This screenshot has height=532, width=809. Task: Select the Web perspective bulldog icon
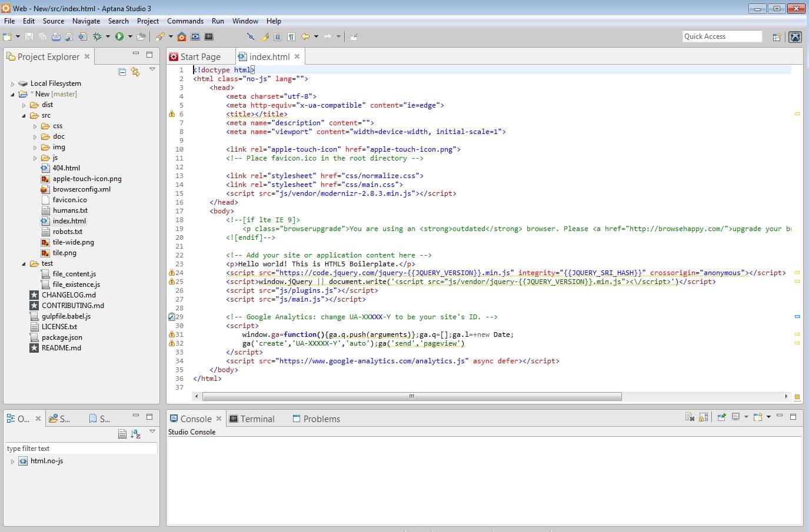coord(795,36)
